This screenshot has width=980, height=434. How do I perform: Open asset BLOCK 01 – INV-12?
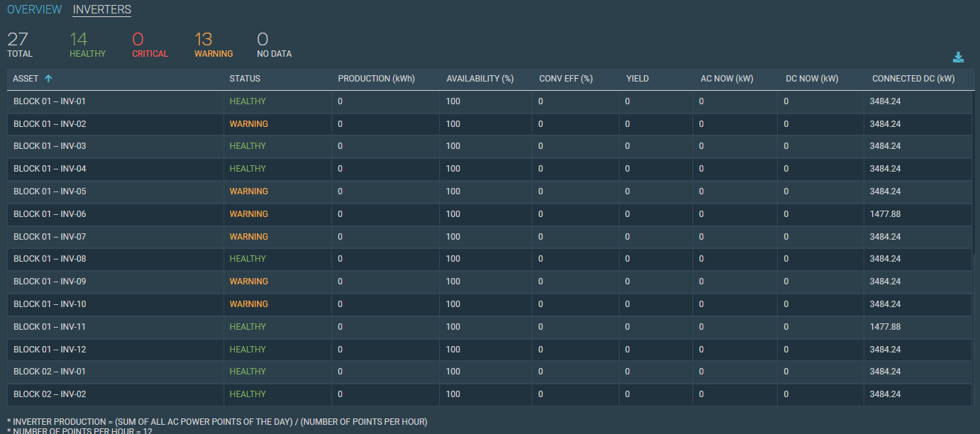coord(50,350)
